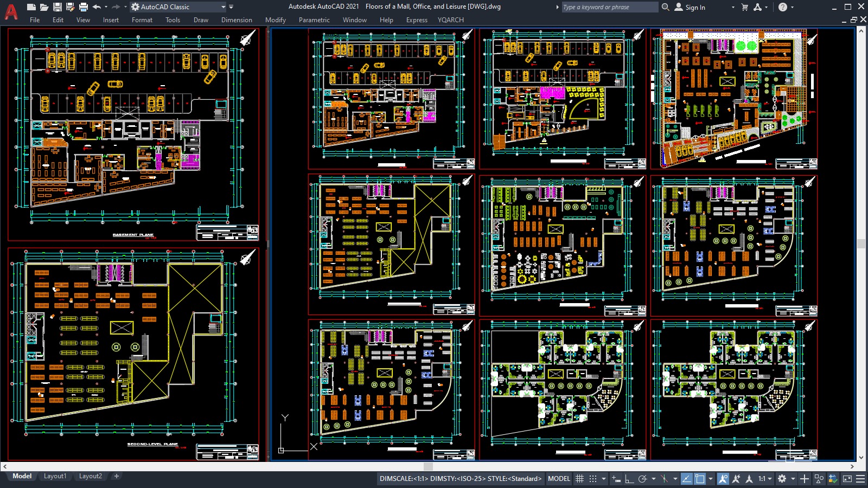Screen dimensions: 868x488
Task: Switch to the Layout1 tab
Action: [55, 476]
